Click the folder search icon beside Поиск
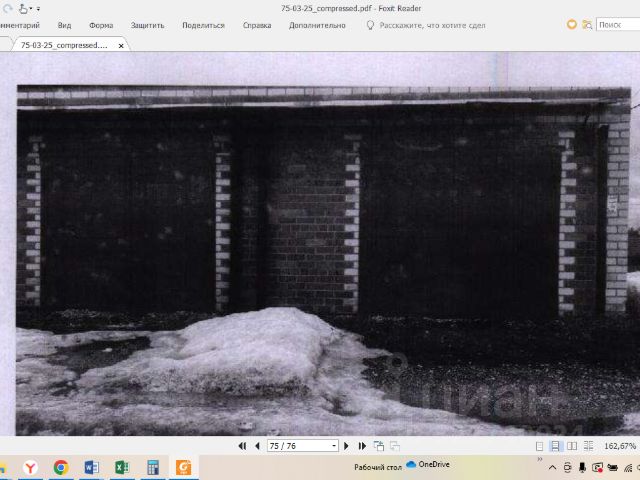Screen dimensions: 640x480 [x=587, y=25]
